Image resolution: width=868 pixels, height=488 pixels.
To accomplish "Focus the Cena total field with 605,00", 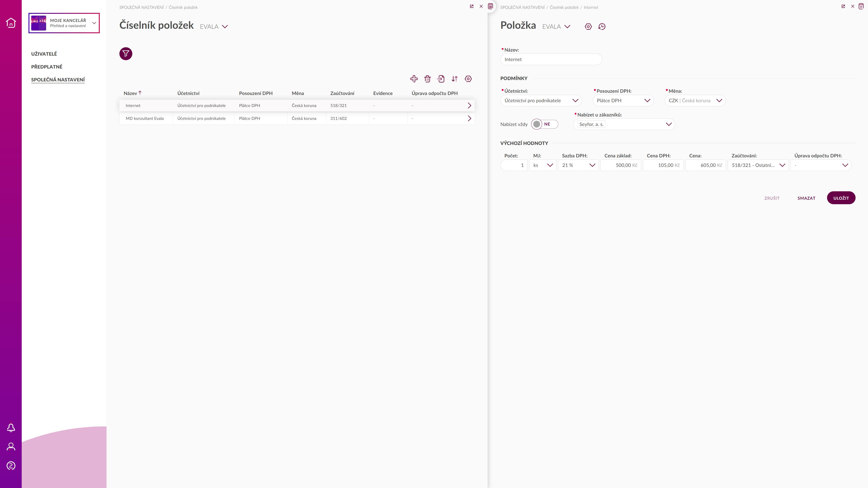I will tap(705, 165).
